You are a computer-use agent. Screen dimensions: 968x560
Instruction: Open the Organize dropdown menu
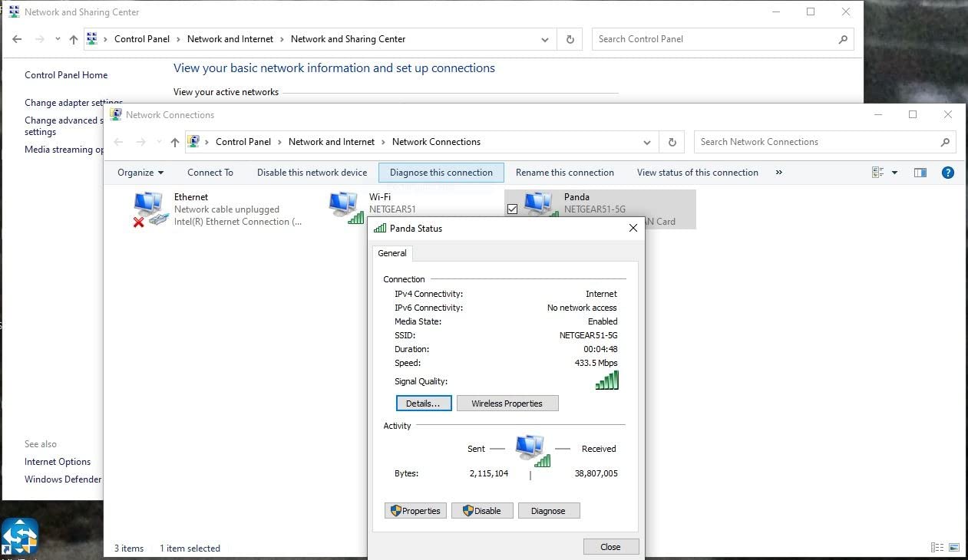140,173
